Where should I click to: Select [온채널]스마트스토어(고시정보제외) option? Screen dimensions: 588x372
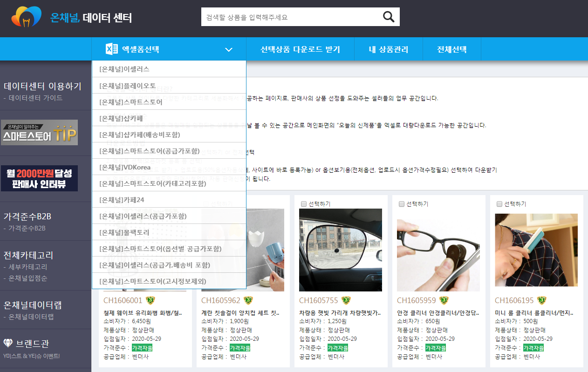[x=169, y=281]
